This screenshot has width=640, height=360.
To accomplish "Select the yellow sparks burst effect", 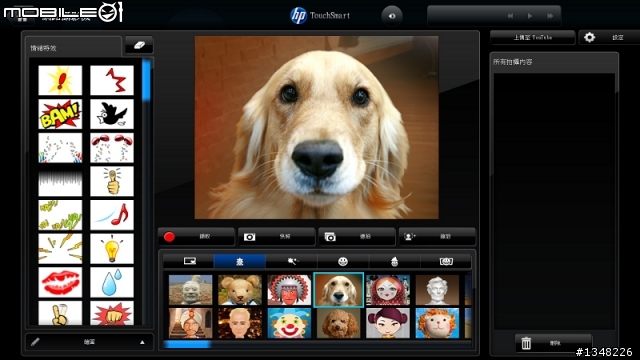I will 60,249.
